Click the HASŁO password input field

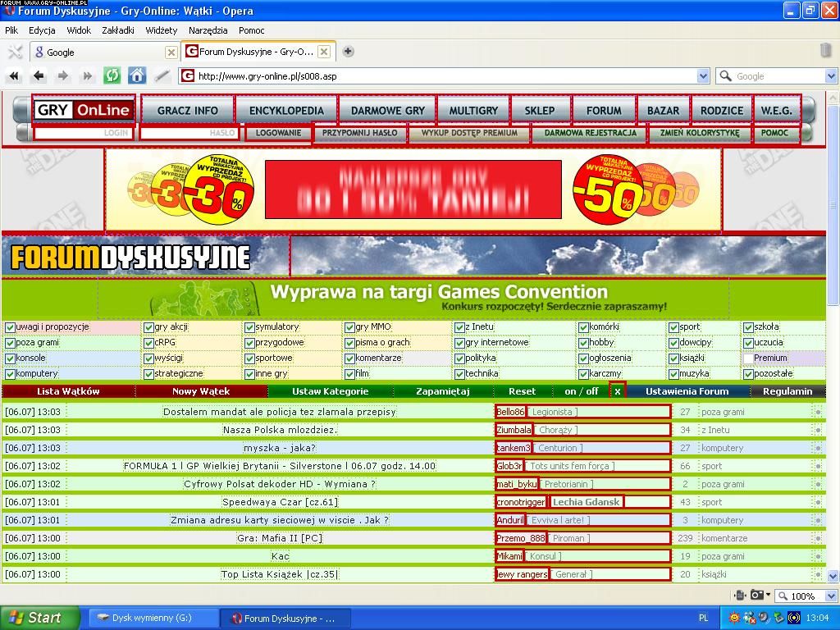pos(189,133)
